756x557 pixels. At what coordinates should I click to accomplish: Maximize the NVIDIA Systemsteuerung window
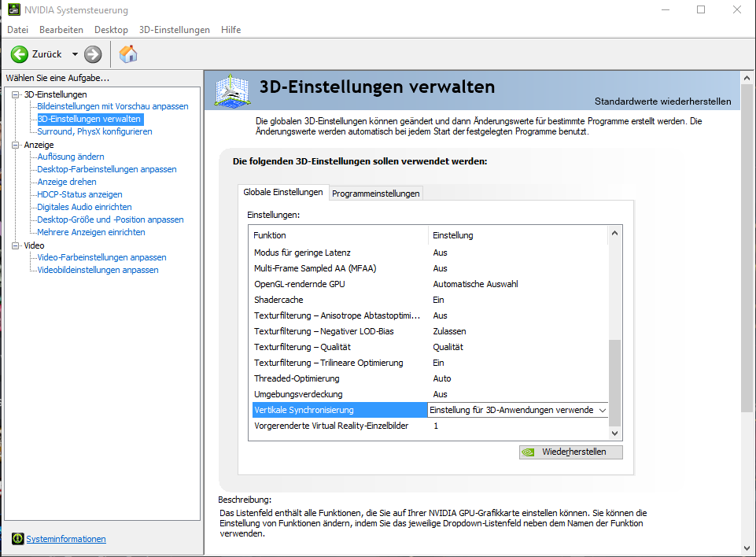tap(701, 9)
